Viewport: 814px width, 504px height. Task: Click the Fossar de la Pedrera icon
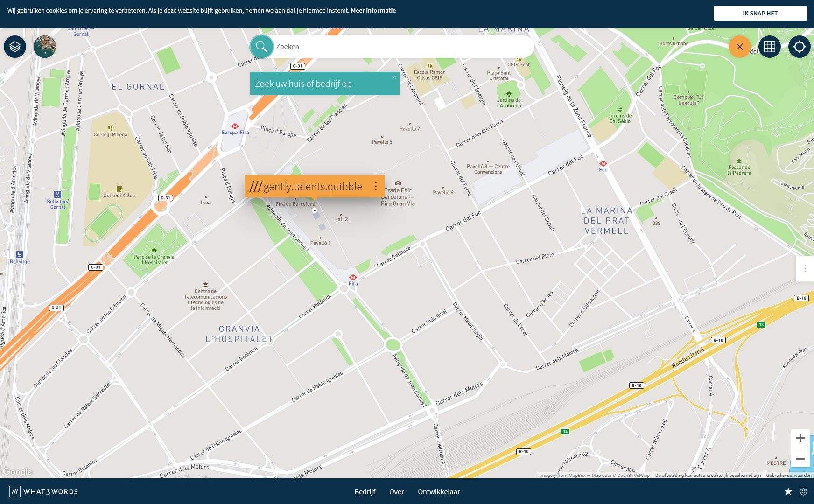point(739,161)
